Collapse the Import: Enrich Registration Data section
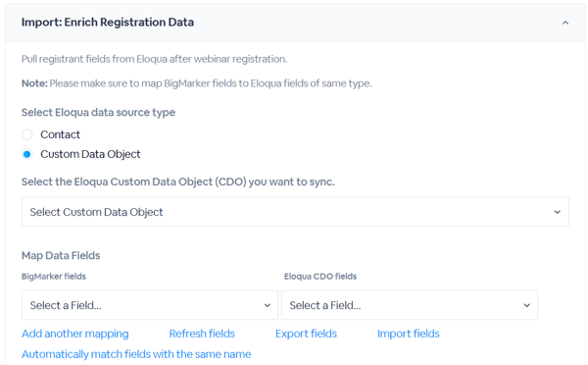The width and height of the screenshot is (588, 365). 565,23
